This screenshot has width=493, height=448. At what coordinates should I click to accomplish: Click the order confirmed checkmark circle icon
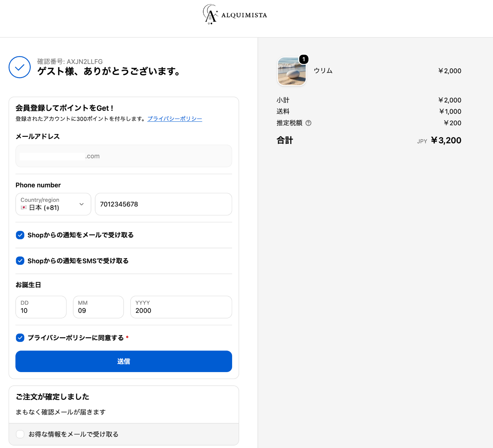(x=20, y=67)
